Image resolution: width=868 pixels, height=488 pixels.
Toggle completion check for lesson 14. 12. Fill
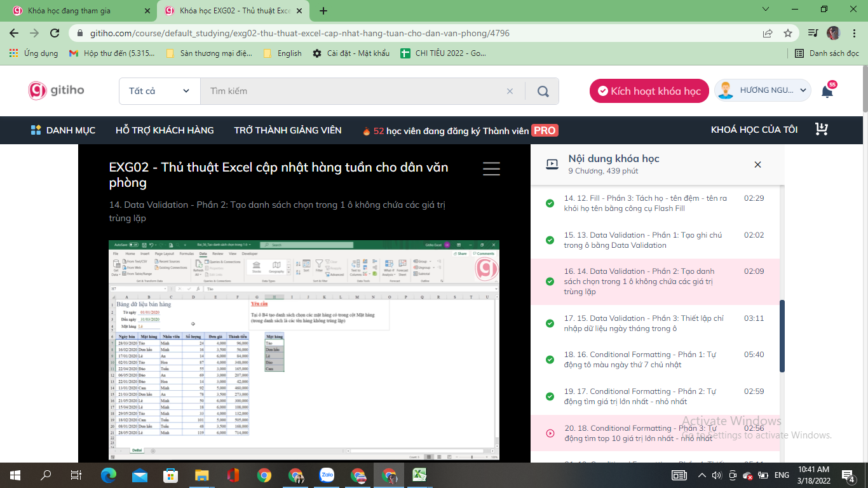point(550,203)
